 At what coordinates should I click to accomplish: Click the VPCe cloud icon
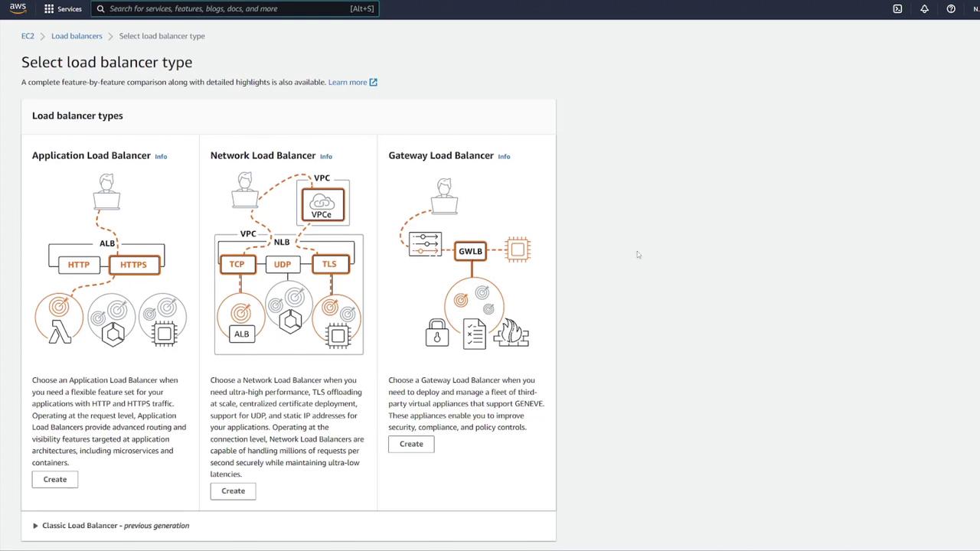(322, 204)
